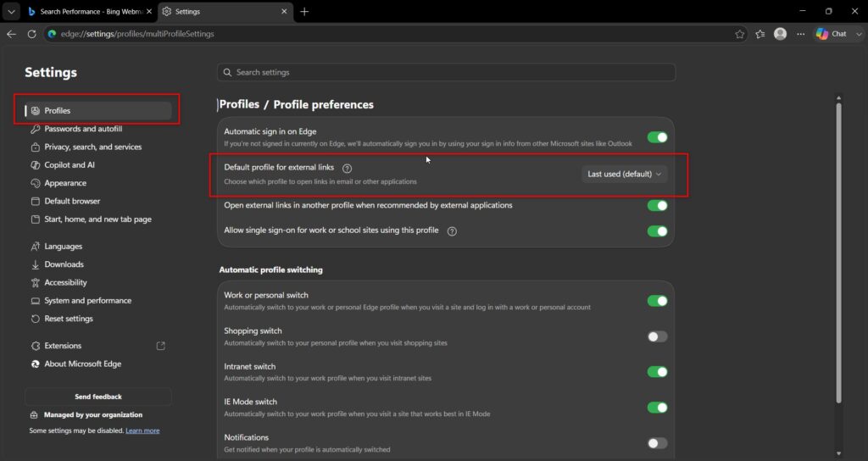The width and height of the screenshot is (868, 461).
Task: Click the Profiles icon in the sidebar
Action: tap(36, 111)
